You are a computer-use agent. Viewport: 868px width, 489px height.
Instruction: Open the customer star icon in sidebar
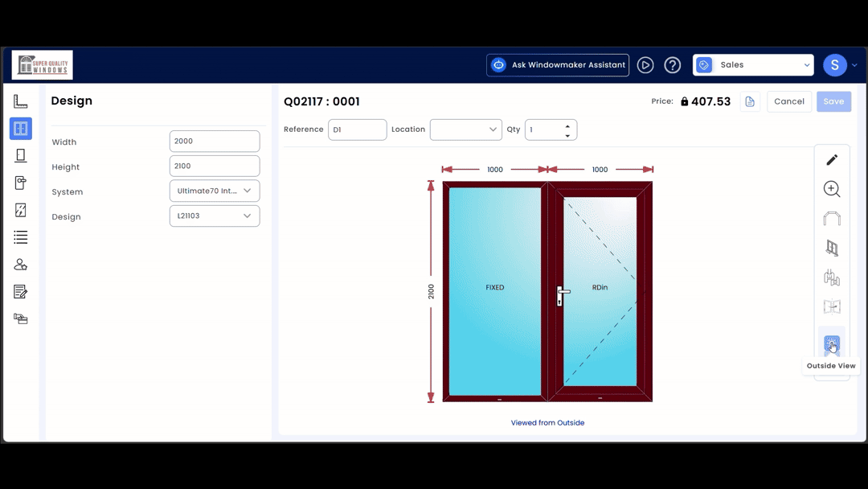[x=20, y=264]
